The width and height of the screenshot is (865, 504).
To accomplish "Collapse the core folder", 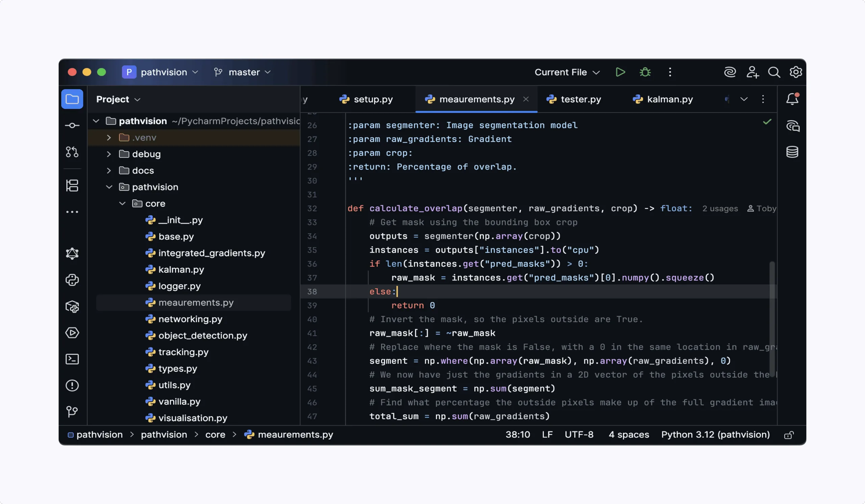I will click(x=122, y=203).
